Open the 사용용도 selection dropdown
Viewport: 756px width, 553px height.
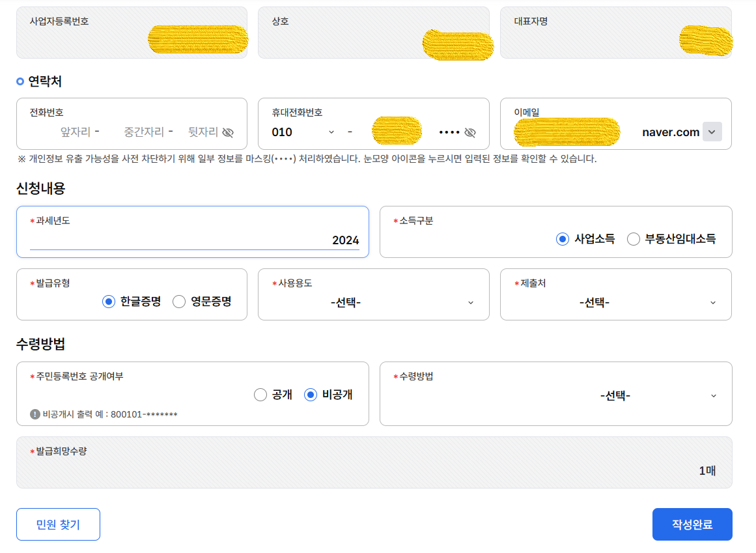pos(470,302)
